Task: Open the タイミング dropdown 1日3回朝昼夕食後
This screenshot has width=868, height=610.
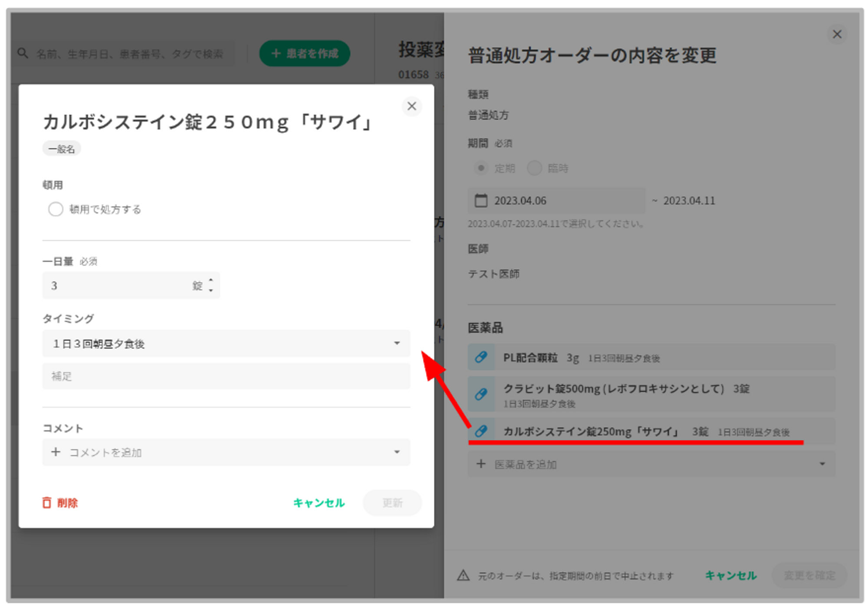Action: click(x=226, y=343)
